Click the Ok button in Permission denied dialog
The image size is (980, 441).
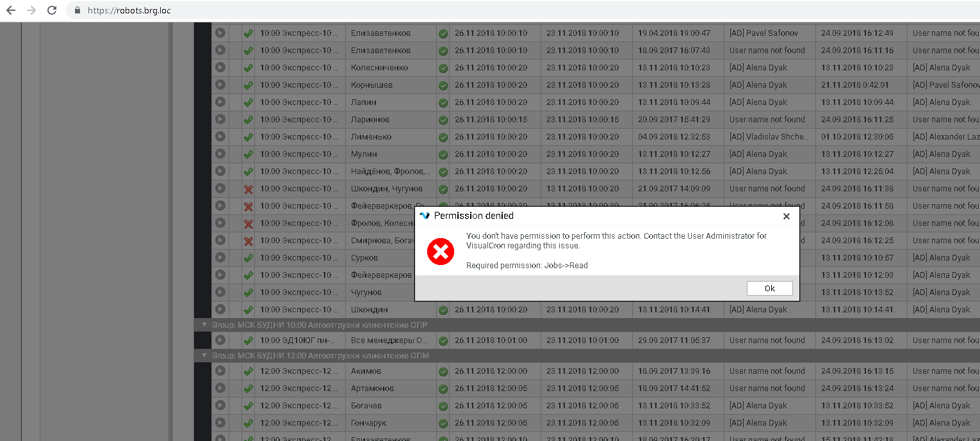[769, 289]
